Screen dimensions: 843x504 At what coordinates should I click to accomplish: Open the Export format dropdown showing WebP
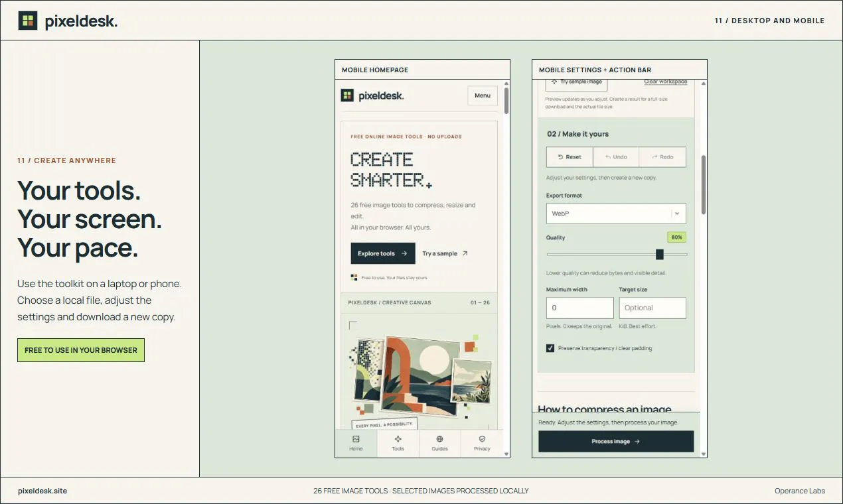[616, 214]
